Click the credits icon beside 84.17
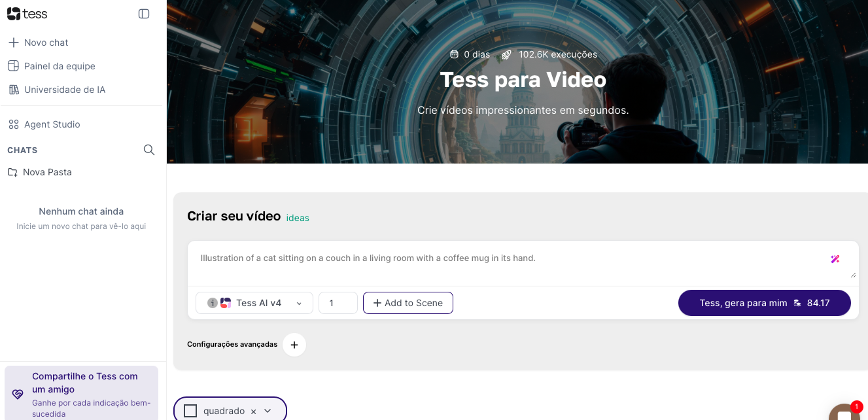Screen dimensions: 868x420 coord(797,303)
